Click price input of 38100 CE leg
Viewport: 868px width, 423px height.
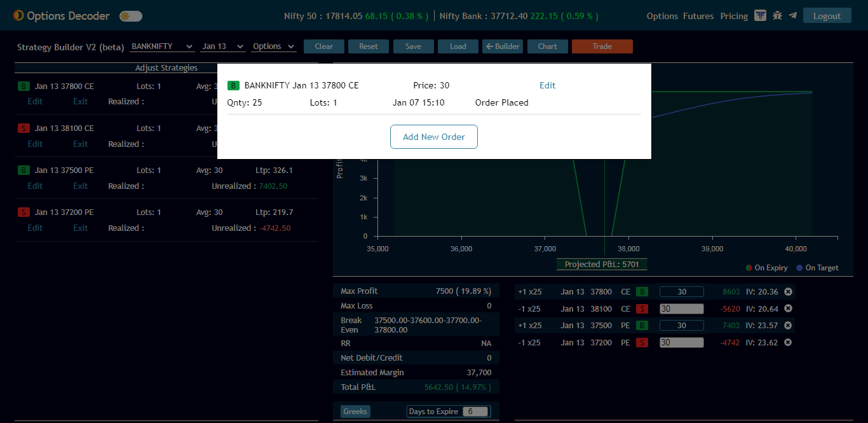[682, 309]
